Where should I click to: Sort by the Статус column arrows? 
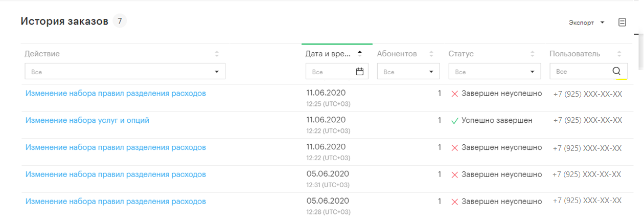pyautogui.click(x=532, y=54)
